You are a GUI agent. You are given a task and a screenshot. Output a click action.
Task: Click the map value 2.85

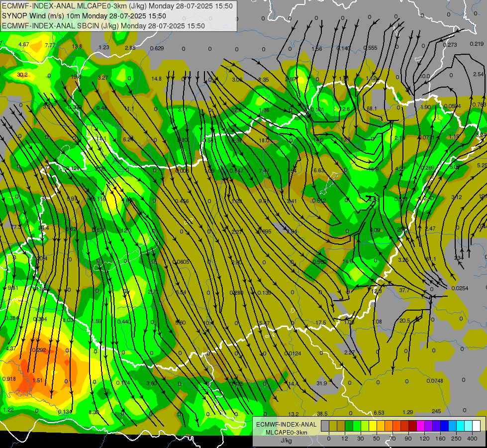point(130,48)
